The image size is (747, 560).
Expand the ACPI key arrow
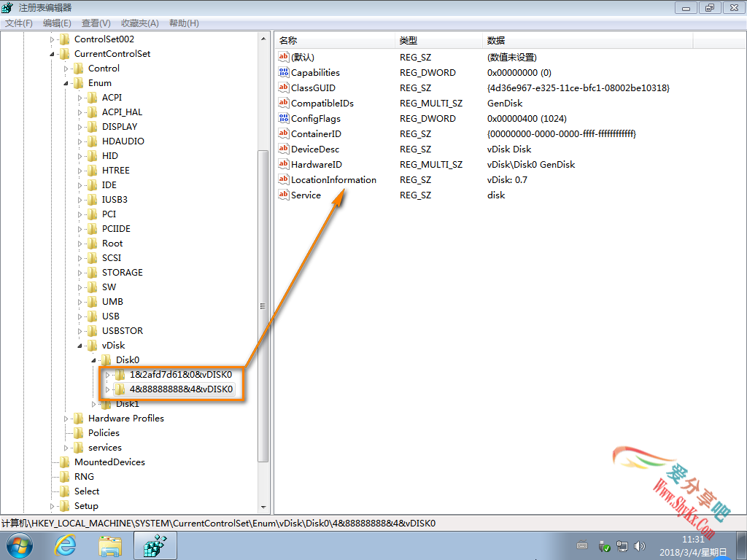tap(80, 98)
